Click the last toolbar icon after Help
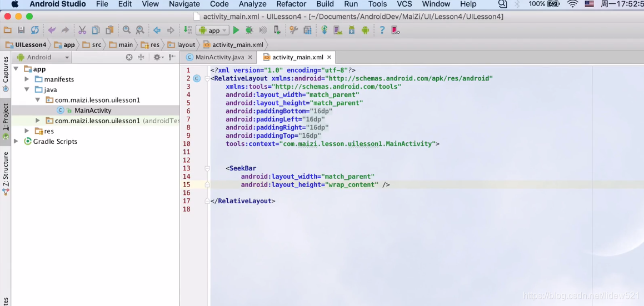Image resolution: width=644 pixels, height=306 pixels. coord(396,30)
